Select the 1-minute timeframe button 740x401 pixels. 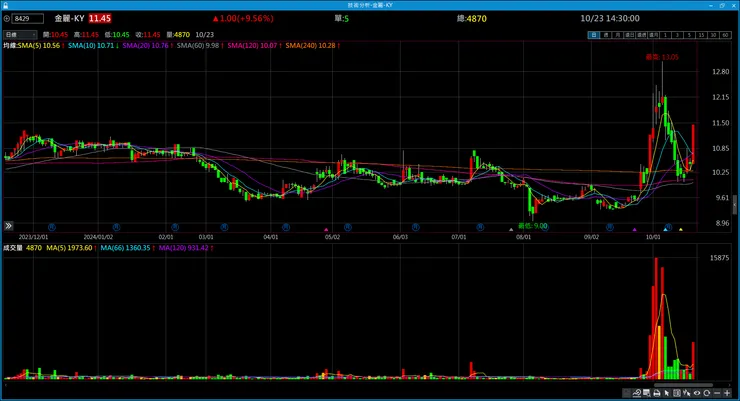click(x=665, y=35)
